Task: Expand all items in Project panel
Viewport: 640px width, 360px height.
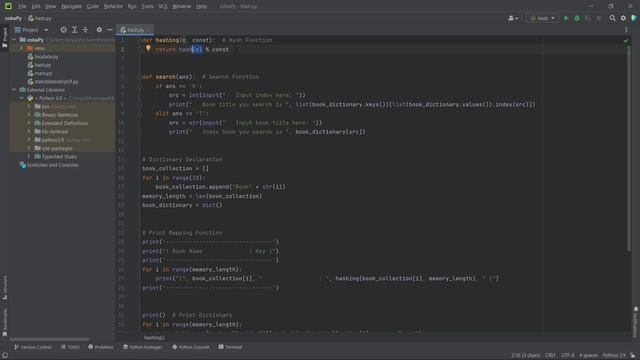Action: (x=74, y=30)
